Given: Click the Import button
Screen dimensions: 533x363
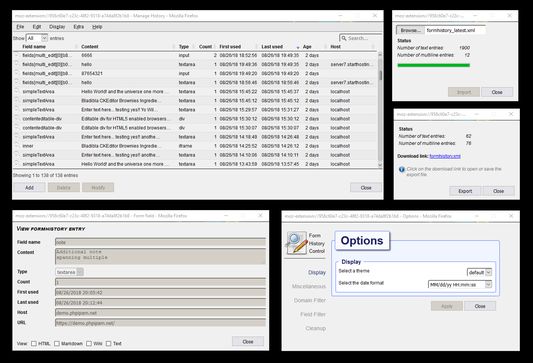Looking at the screenshot, I should coord(464,92).
